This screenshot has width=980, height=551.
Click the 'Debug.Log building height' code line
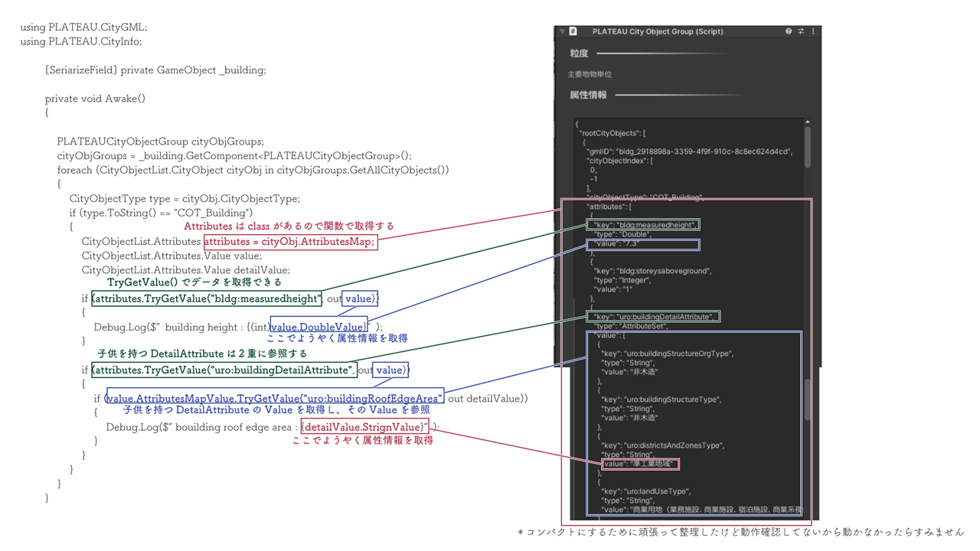point(239,328)
